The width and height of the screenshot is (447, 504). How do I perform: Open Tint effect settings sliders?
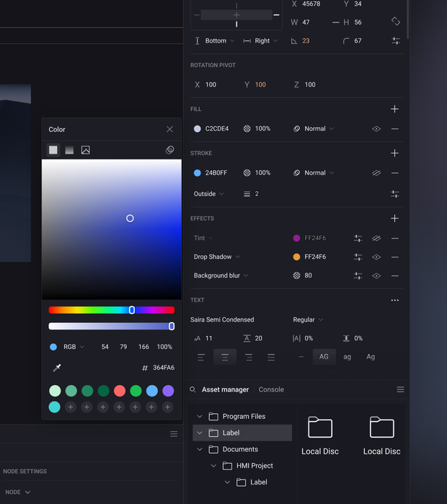358,238
